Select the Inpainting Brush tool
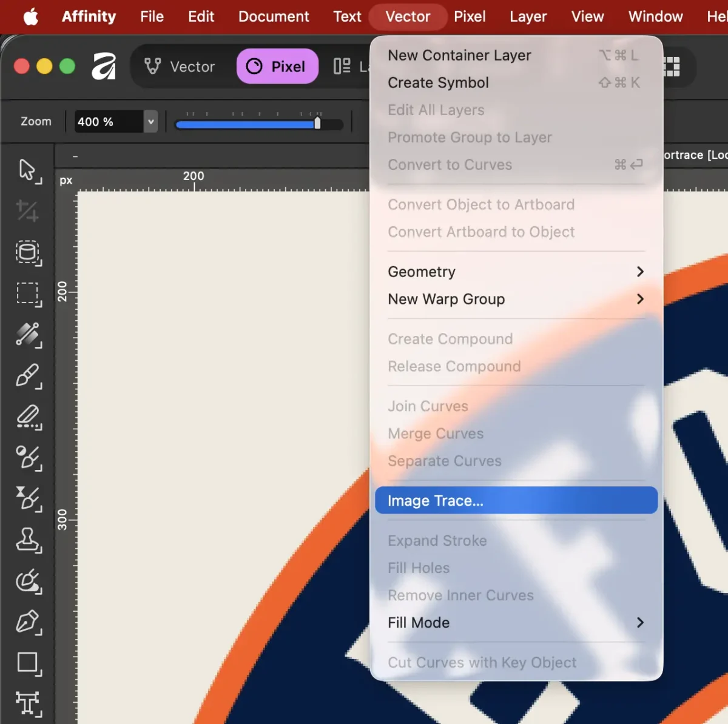Screen dimensions: 728x724 point(28,581)
